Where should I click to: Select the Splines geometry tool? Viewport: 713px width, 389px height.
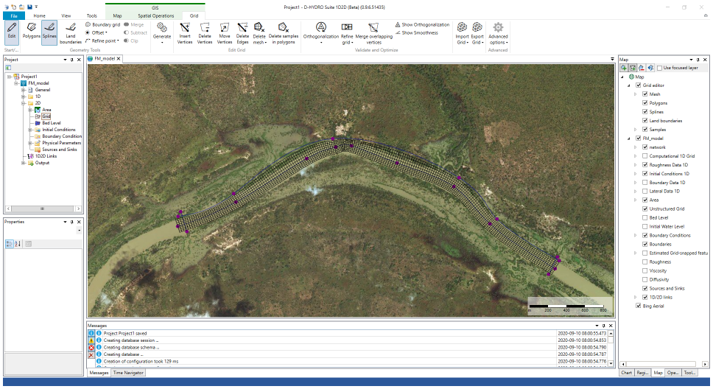tap(49, 32)
